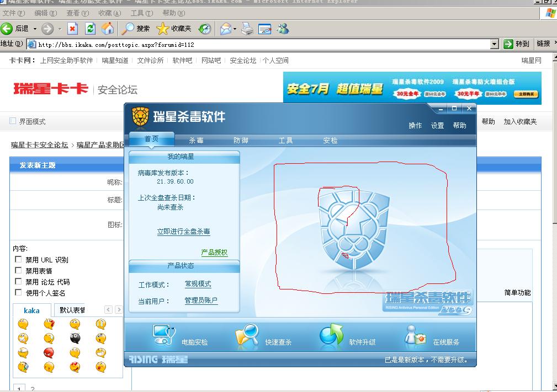
Task: Stop page loading with red X icon
Action: tap(72, 28)
